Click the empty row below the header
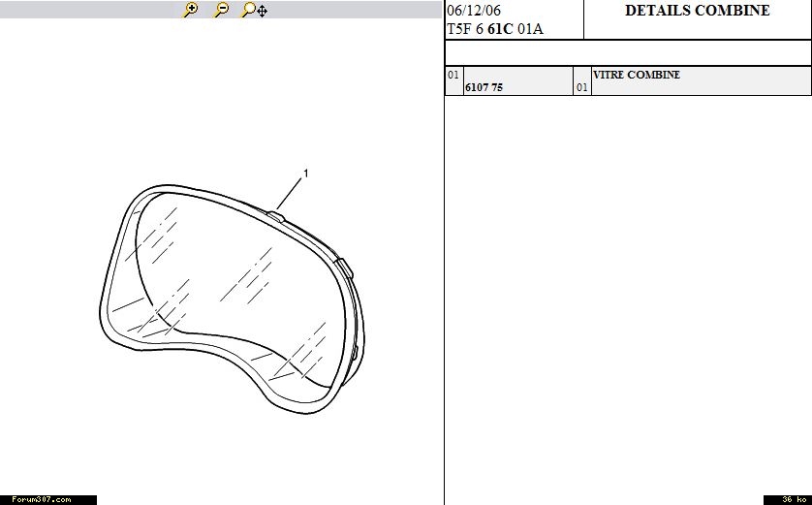Screen dimensions: 812x505 (x=627, y=52)
